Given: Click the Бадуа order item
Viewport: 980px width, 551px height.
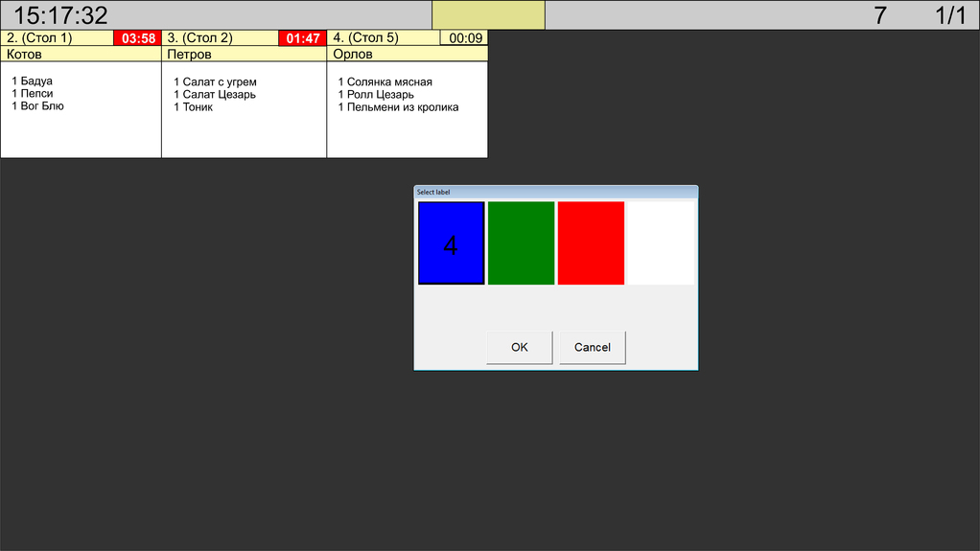Looking at the screenshot, I should pos(36,81).
